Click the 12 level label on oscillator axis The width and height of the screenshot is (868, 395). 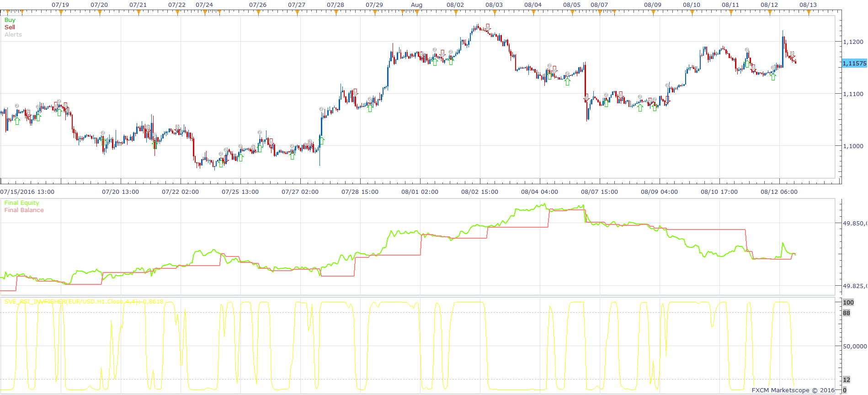(847, 380)
